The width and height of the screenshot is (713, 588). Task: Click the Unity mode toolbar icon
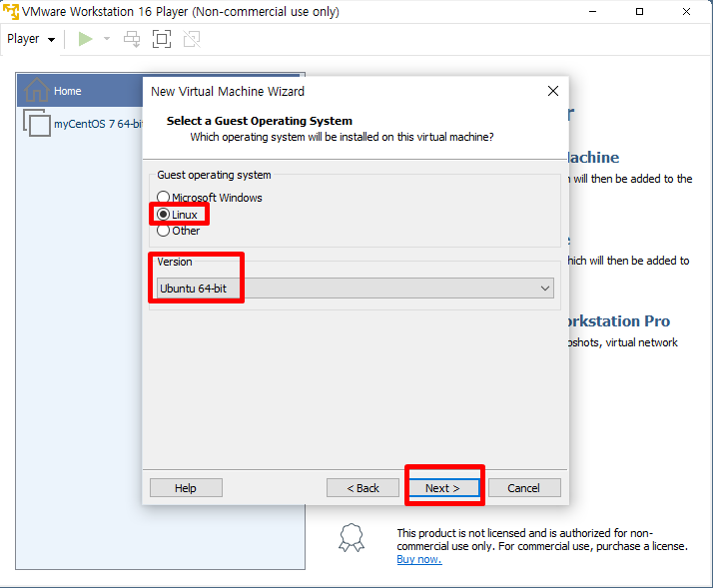[x=192, y=39]
